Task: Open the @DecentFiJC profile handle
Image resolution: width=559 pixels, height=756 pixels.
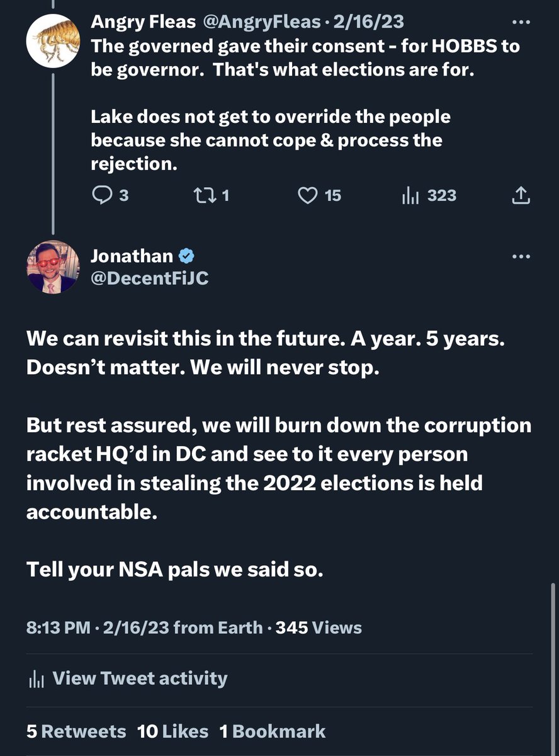Action: pos(149,278)
